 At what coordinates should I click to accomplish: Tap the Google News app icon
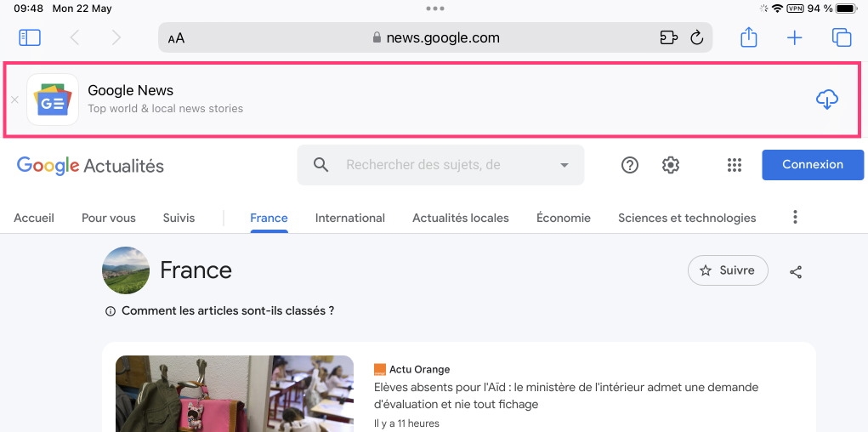(x=53, y=99)
